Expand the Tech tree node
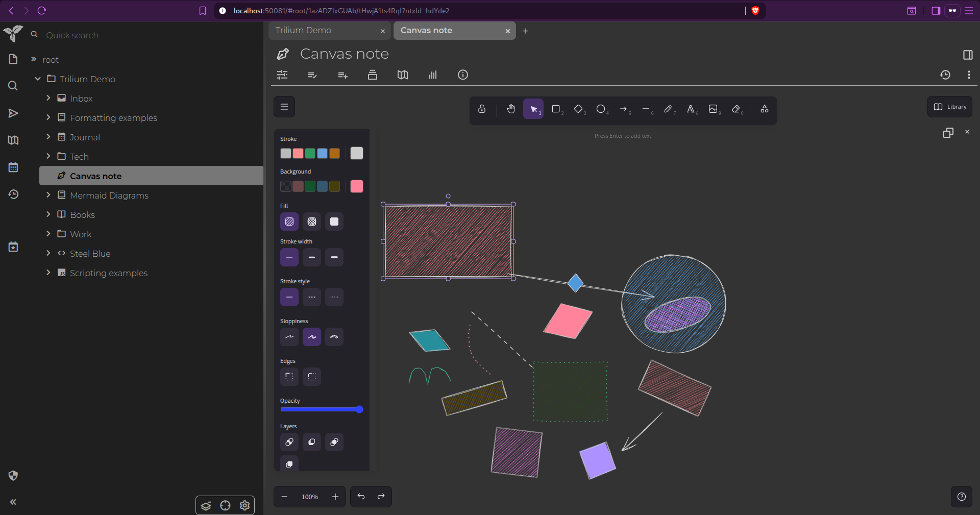The image size is (980, 515). 48,156
